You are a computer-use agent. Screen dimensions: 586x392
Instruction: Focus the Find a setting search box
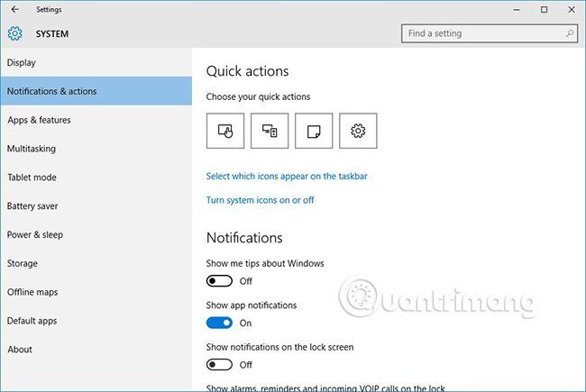click(490, 33)
